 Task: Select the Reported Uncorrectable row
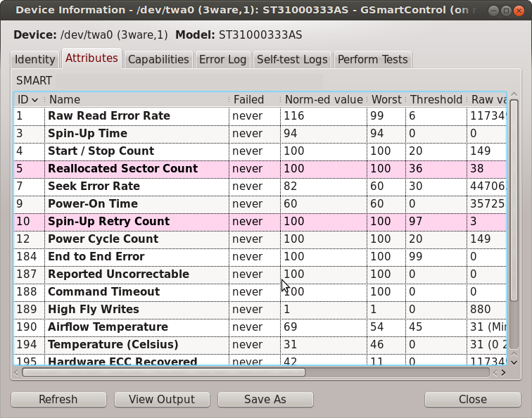click(x=260, y=275)
